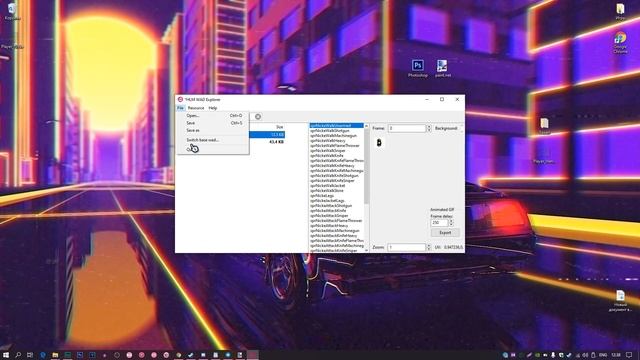
Task: Open the Resource menu
Action: [x=196, y=108]
